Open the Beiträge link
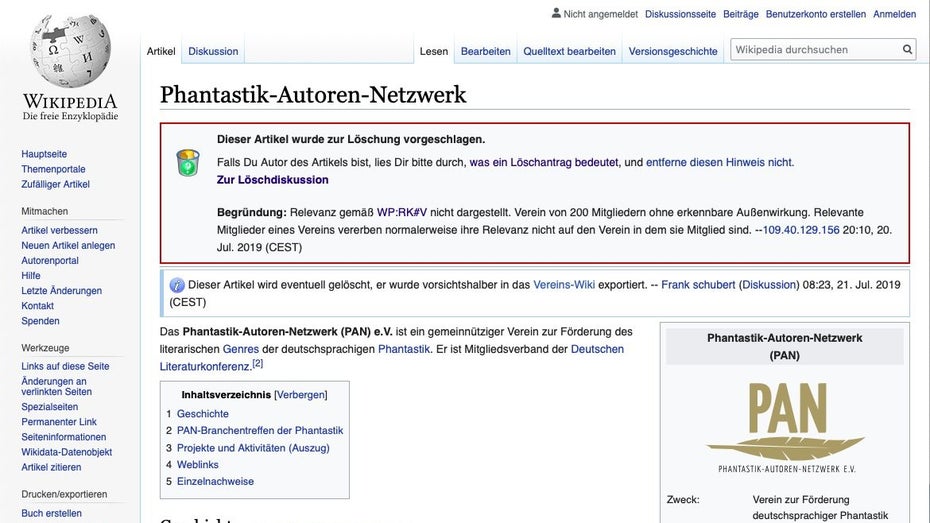The image size is (930, 523). pos(741,14)
